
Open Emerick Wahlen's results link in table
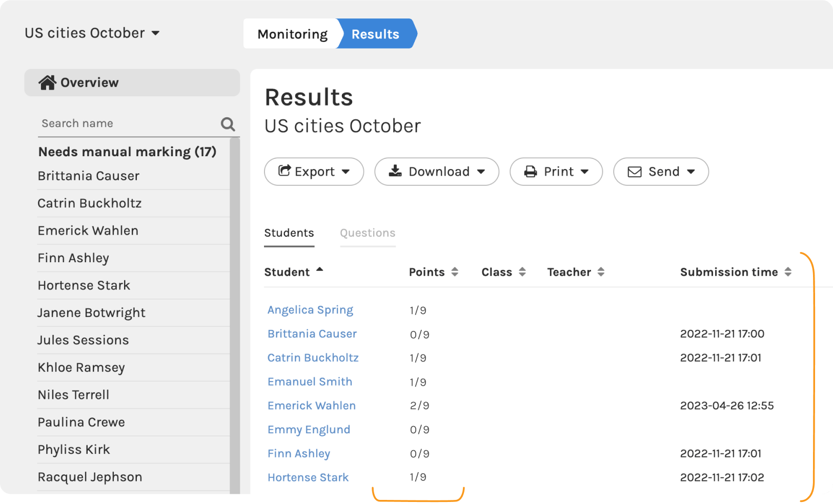coord(311,406)
